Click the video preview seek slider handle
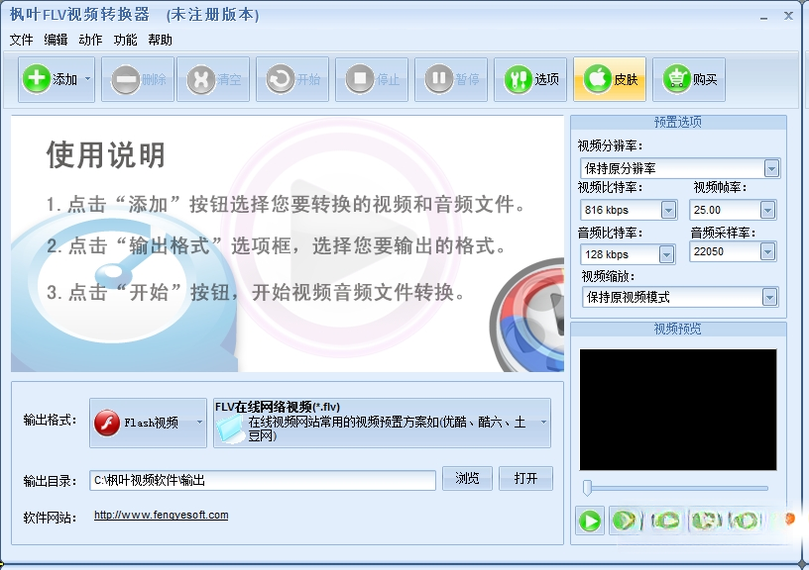Screen dimensions: 809x570 tap(587, 488)
